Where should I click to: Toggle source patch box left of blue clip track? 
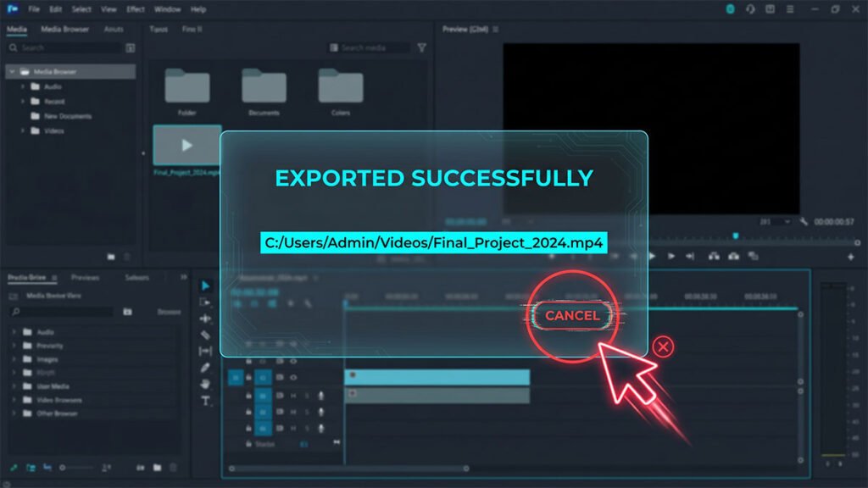pos(236,377)
